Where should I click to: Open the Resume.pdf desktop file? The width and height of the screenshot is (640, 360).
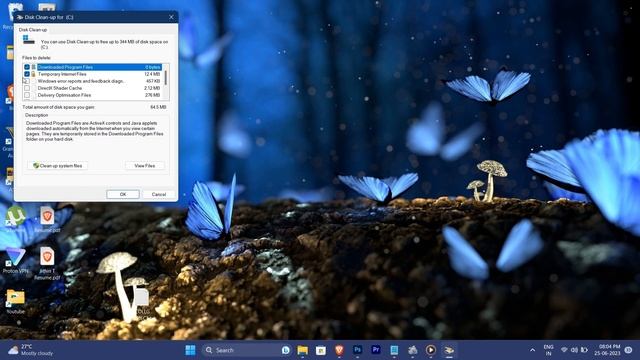tap(47, 219)
